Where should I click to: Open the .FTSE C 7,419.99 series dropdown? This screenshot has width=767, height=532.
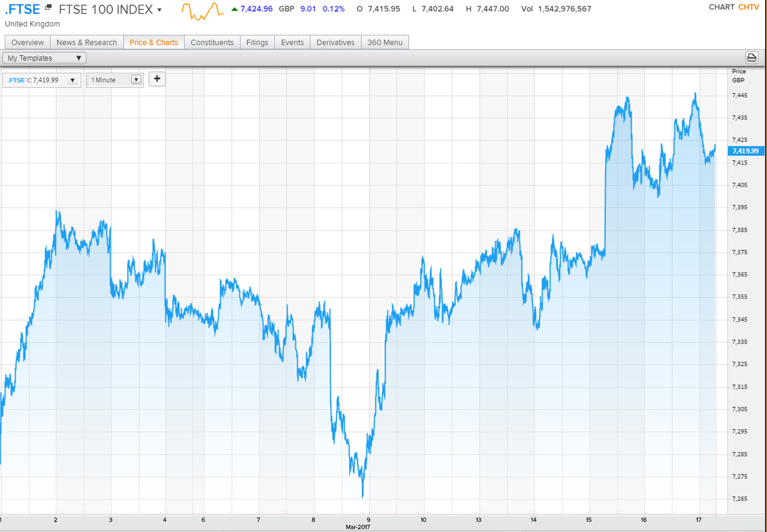(72, 79)
